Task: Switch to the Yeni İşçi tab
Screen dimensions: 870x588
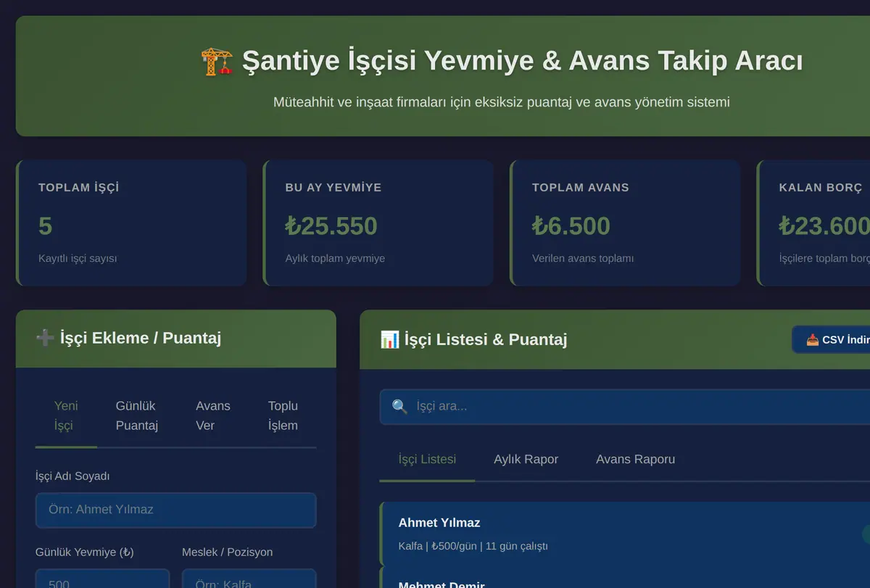Action: coord(66,415)
